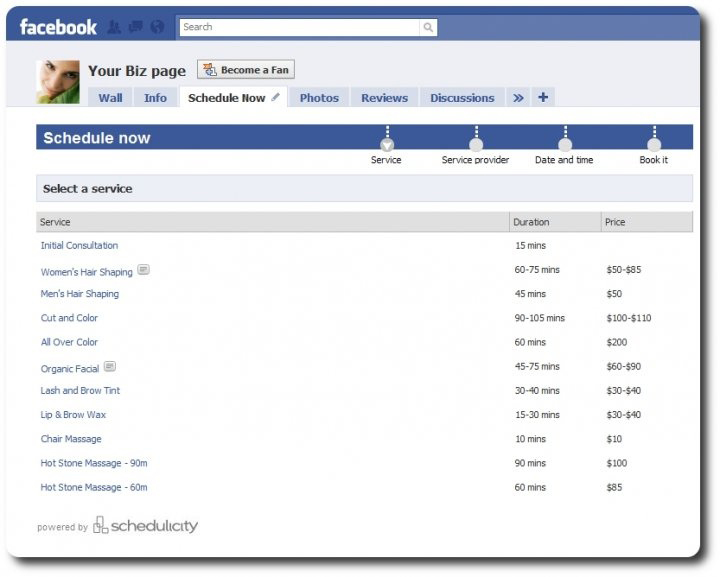720x577 pixels.
Task: Click the Duration column header
Action: point(555,222)
